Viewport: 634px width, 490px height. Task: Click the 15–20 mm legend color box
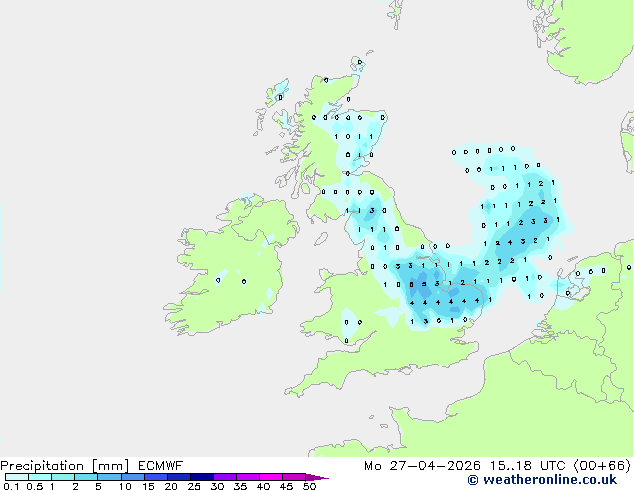click(x=155, y=477)
